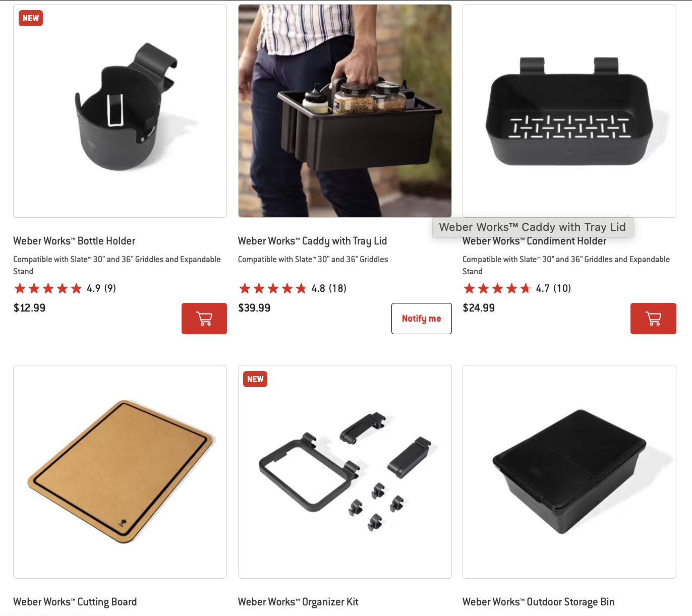
Task: View Caddy 4.8 star rating reviews
Action: (293, 288)
